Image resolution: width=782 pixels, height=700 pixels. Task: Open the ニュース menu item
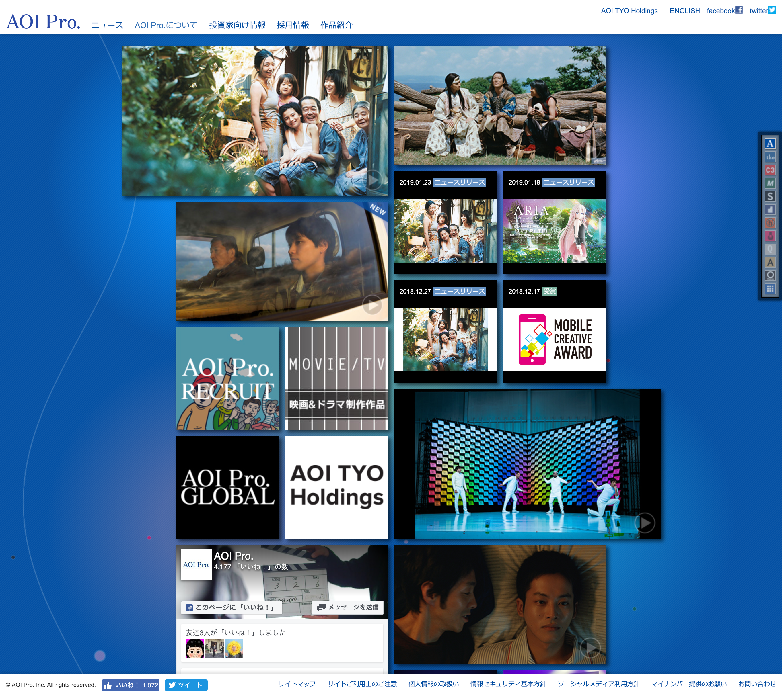click(x=106, y=25)
